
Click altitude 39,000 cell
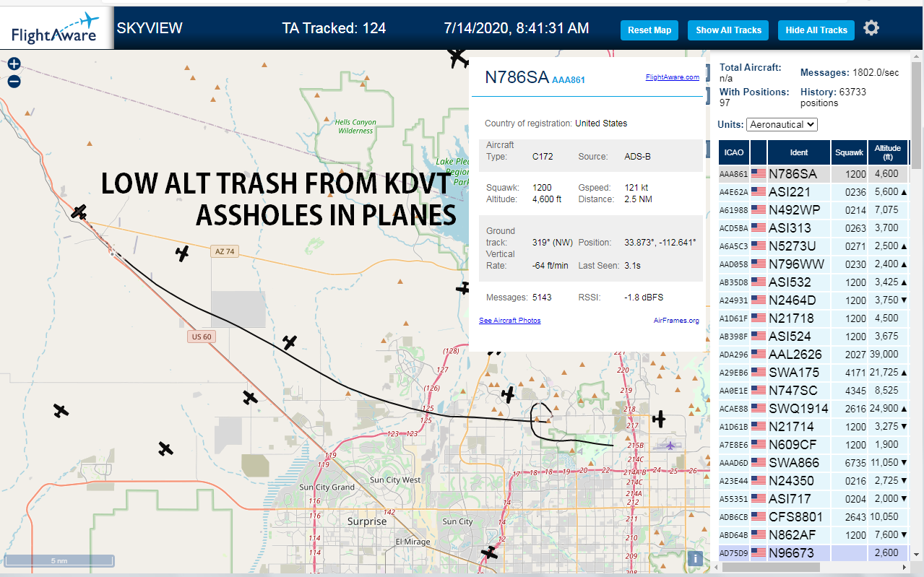tap(888, 355)
